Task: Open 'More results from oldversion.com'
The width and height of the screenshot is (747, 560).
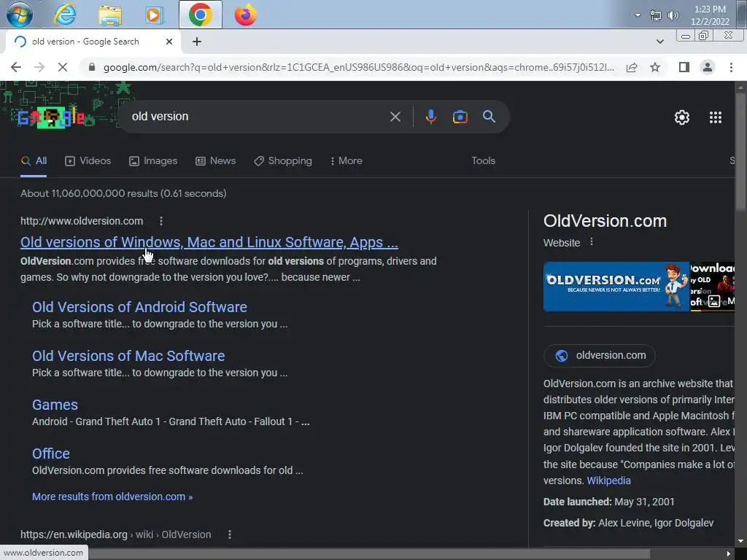Action: point(112,497)
